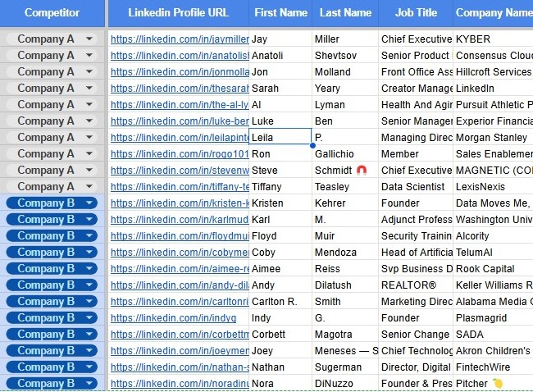Select the Founder cell in Kristen Kehrer's row
Image resolution: width=533 pixels, height=392 pixels.
click(416, 203)
